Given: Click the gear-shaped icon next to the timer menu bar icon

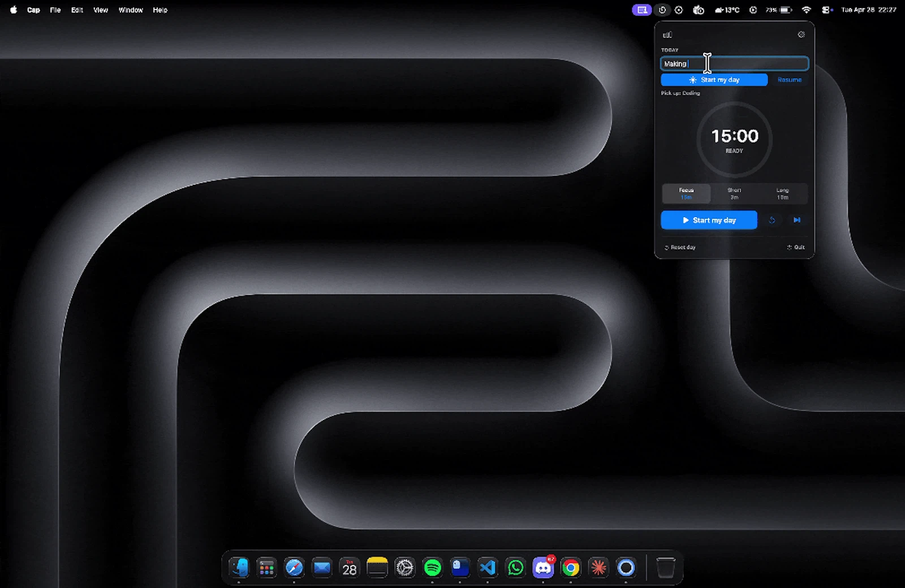Looking at the screenshot, I should tap(679, 10).
